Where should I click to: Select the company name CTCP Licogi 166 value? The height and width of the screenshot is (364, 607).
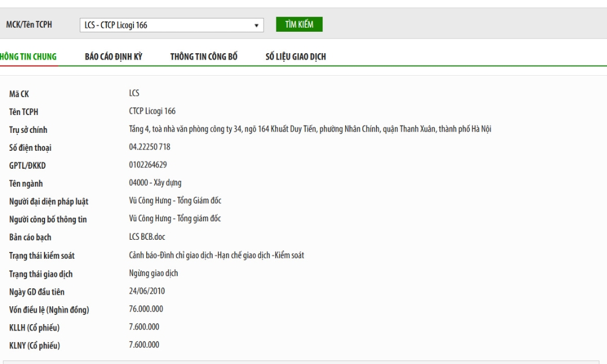coord(152,112)
